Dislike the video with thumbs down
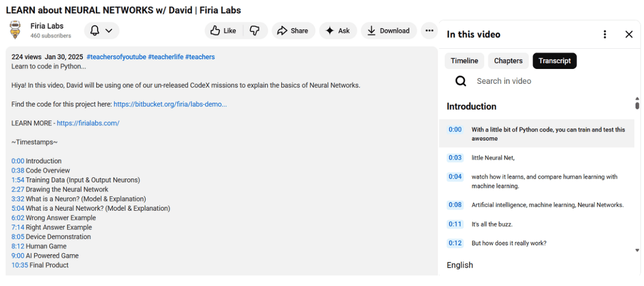644x286 pixels. (254, 31)
